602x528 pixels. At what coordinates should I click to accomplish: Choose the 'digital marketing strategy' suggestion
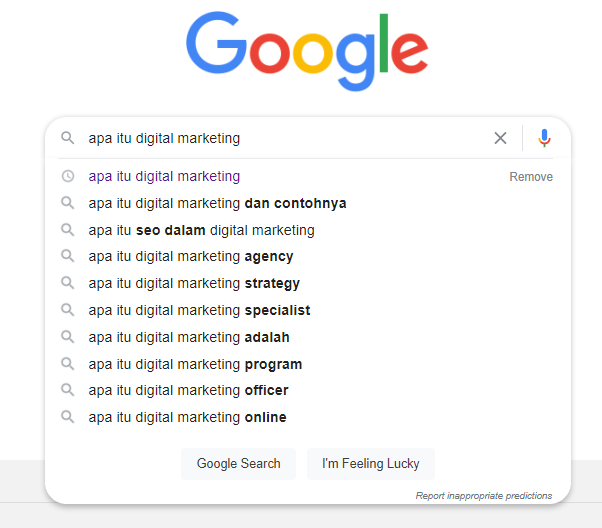[x=194, y=283]
